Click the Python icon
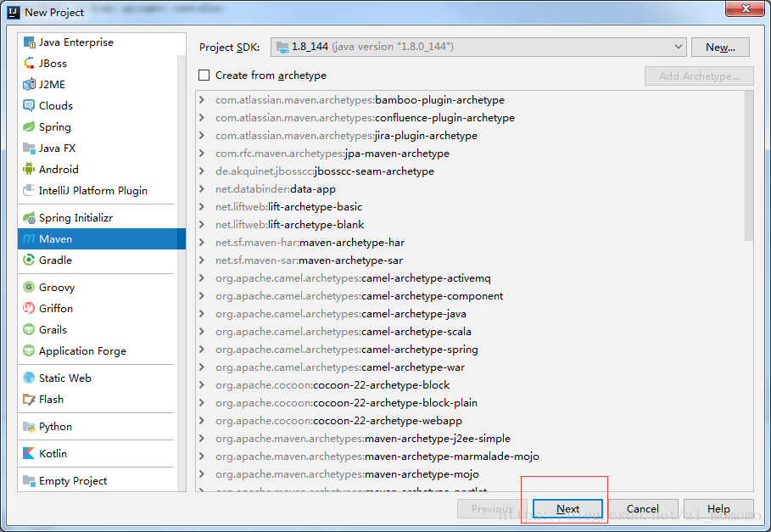Viewport: 771px width, 532px height. 29,427
